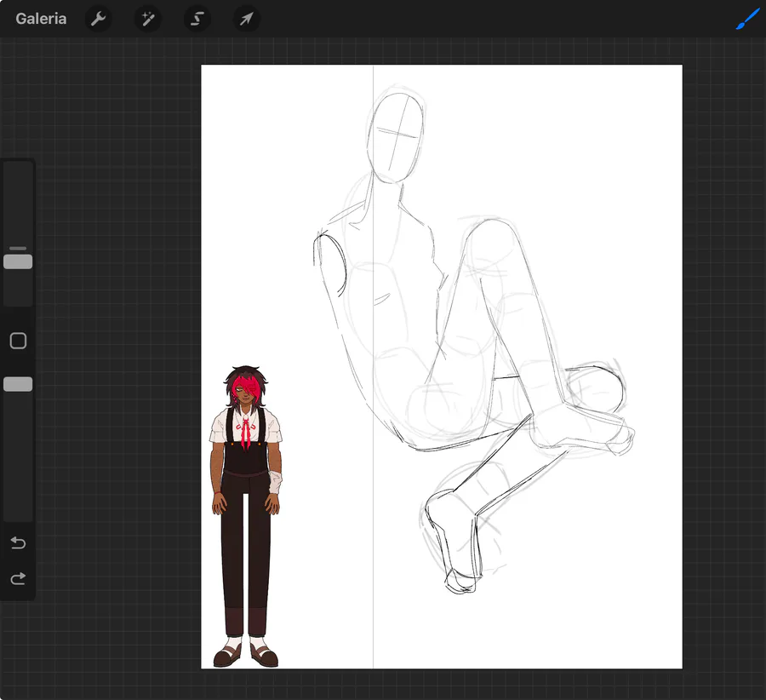The width and height of the screenshot is (766, 700).
Task: Tap the redo arrow in the sidebar
Action: coord(18,579)
